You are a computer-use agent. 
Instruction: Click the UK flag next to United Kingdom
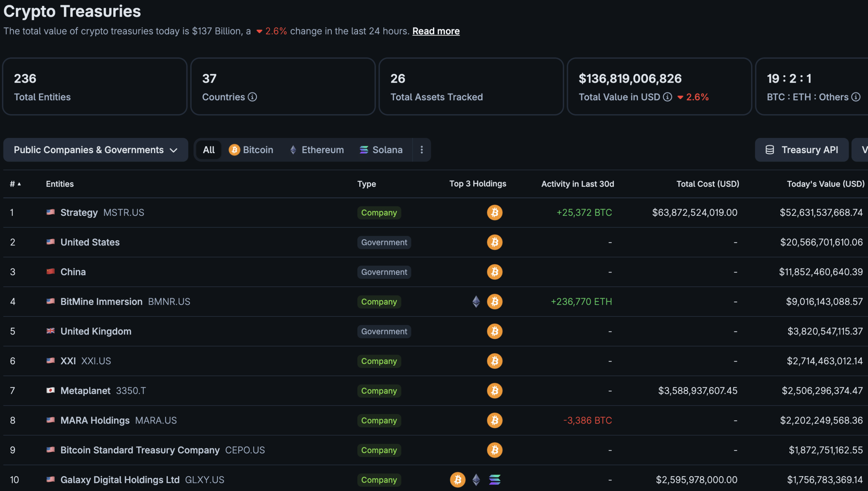[51, 331]
